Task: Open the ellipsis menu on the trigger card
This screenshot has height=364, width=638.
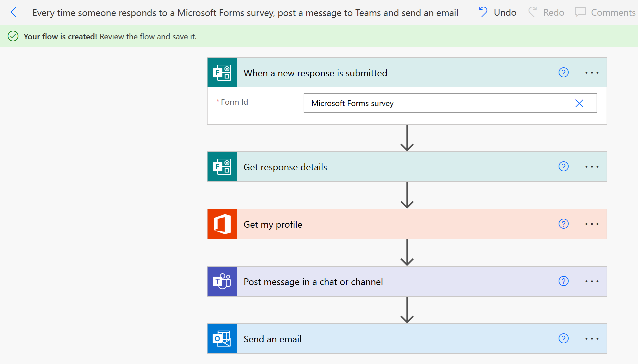Action: (592, 73)
